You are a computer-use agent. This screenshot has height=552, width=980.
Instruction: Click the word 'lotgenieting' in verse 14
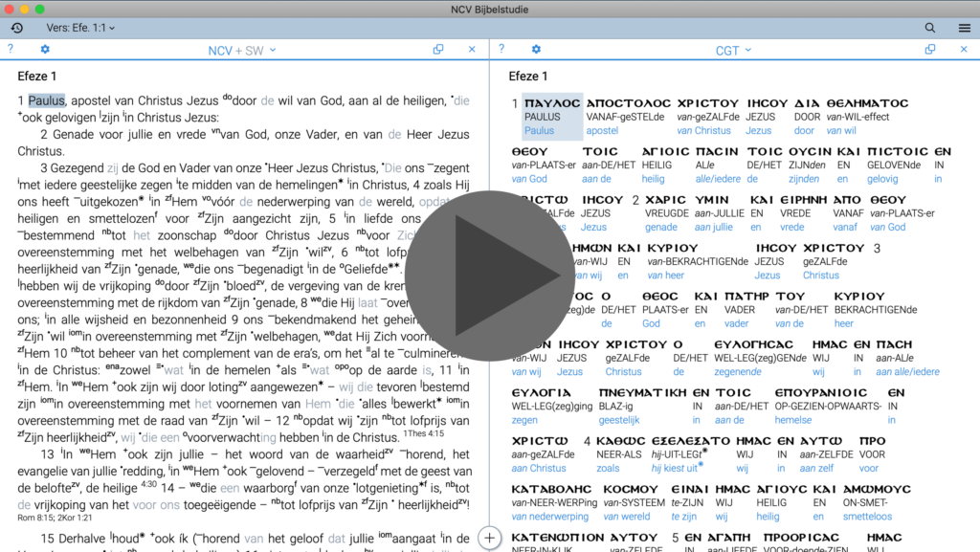386,488
